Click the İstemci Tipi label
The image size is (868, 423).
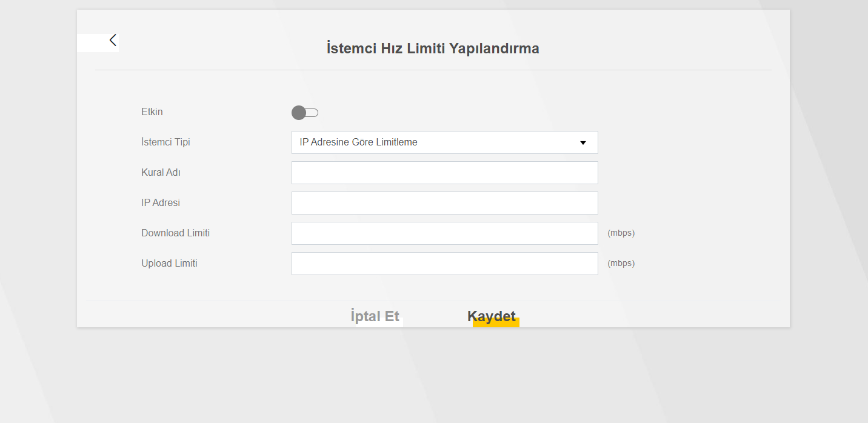coord(165,142)
